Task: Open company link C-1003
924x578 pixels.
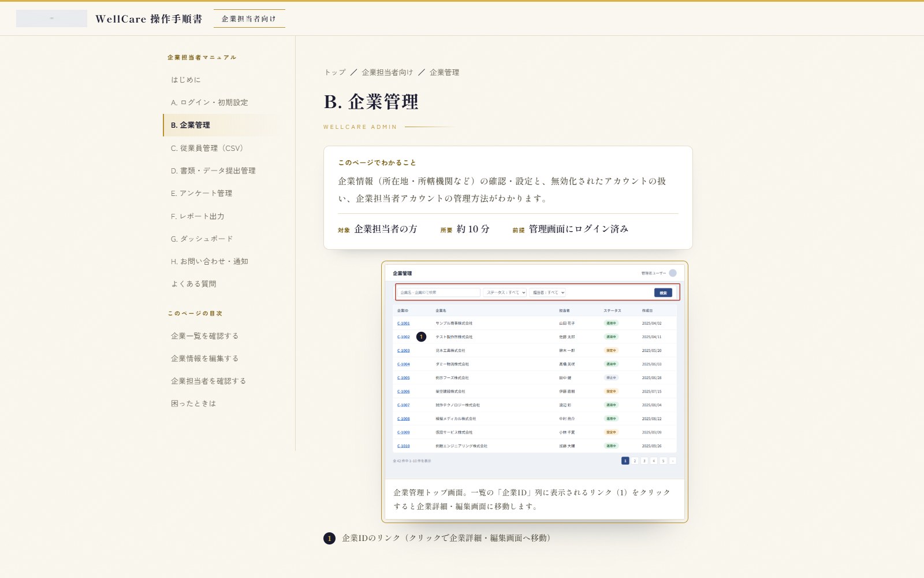Action: 404,351
